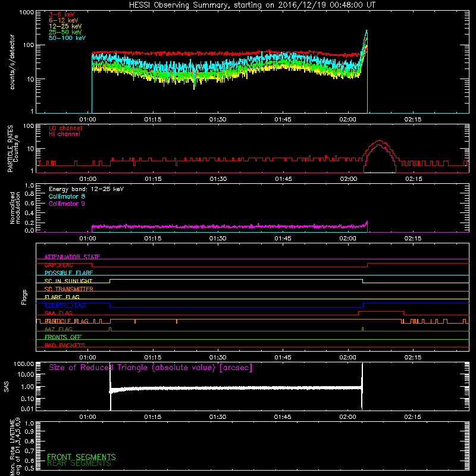Click 02:00 time label under particle rates plot

point(349,179)
